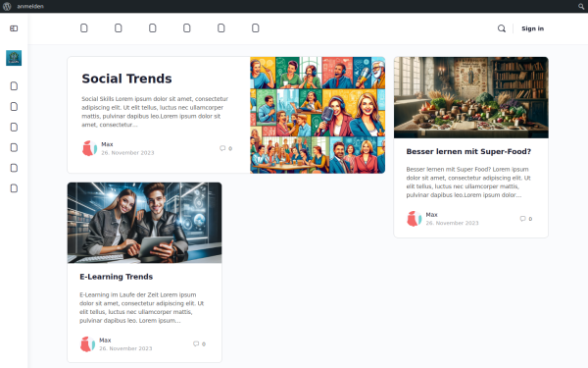The width and height of the screenshot is (588, 368).
Task: Click the WordPress logo in admin bar
Action: (7, 7)
